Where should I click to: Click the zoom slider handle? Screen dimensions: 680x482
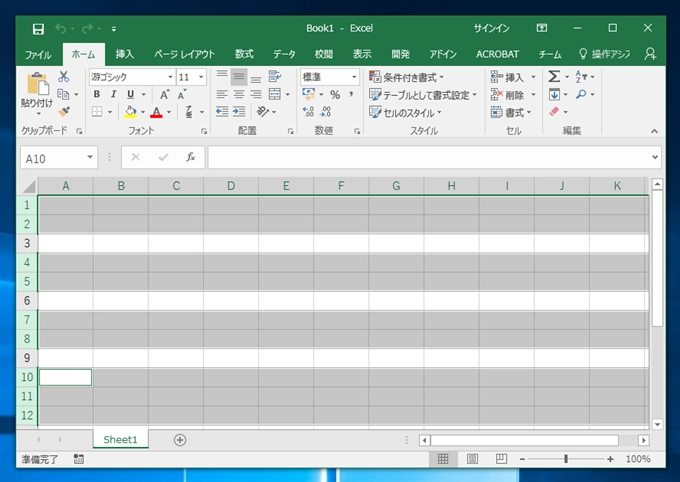[566, 459]
